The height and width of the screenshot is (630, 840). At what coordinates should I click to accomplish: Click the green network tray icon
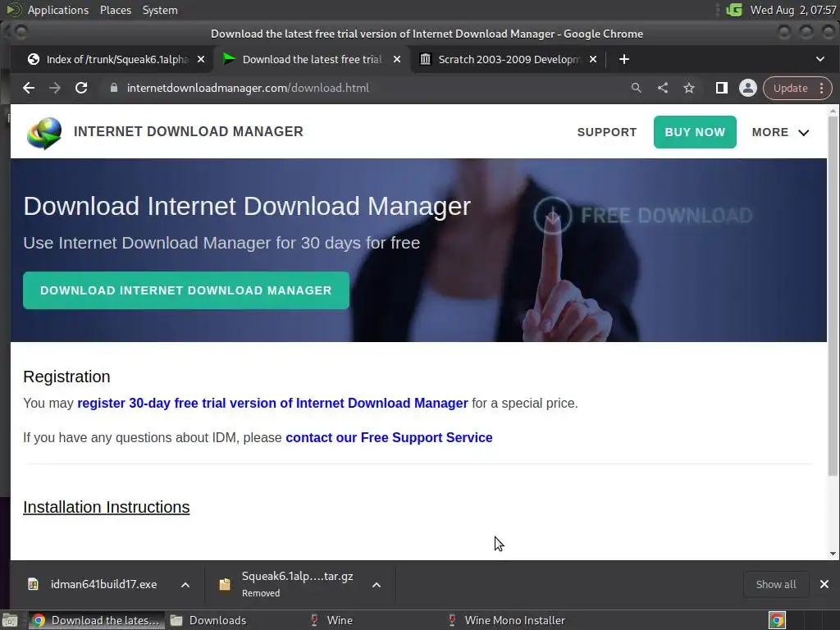[734, 10]
